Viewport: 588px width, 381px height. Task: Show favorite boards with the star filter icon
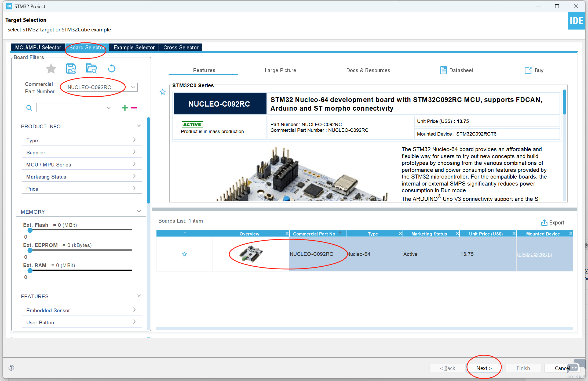coord(51,69)
